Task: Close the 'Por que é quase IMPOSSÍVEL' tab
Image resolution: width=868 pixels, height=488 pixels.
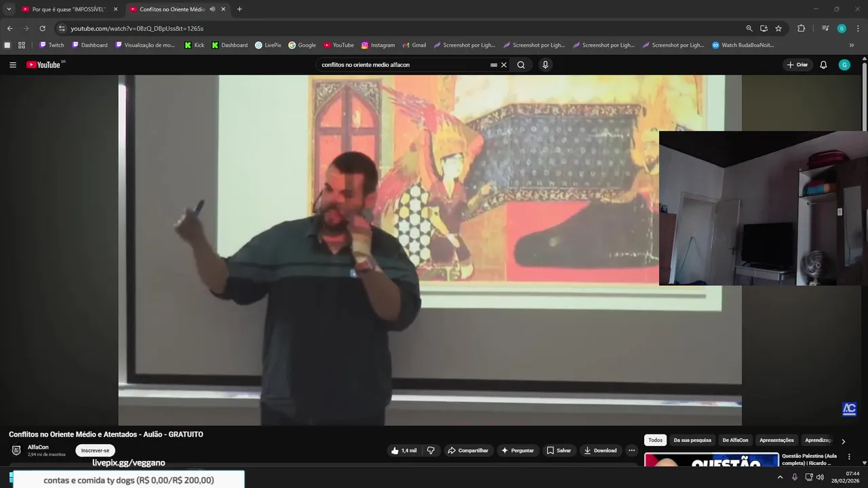Action: pyautogui.click(x=115, y=9)
